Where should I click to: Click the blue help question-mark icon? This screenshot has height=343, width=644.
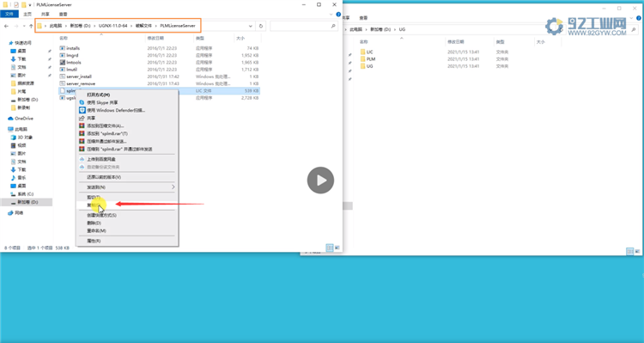pos(338,15)
